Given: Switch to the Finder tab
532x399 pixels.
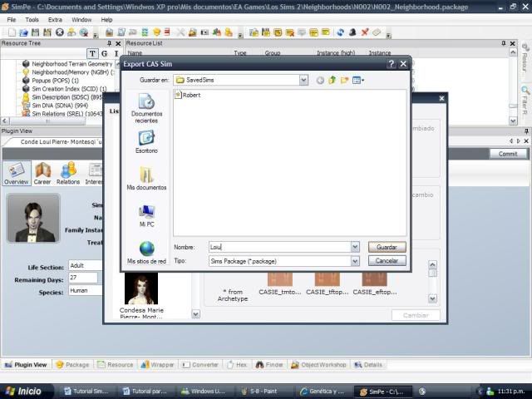Looking at the screenshot, I should (269, 365).
